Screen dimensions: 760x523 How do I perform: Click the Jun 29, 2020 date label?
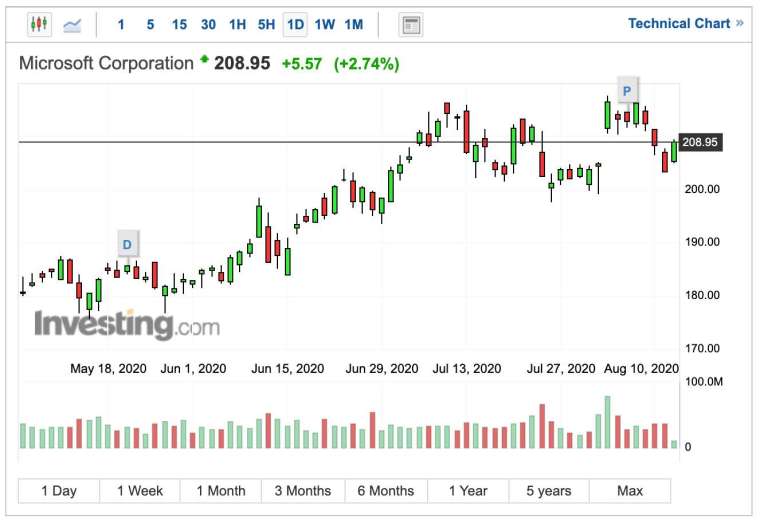pos(381,369)
